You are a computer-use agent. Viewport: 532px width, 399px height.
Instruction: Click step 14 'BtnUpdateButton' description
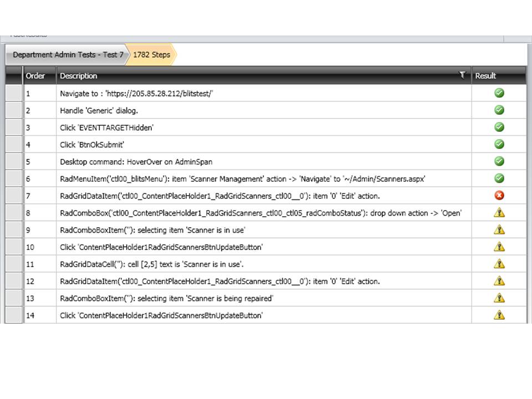(x=161, y=315)
